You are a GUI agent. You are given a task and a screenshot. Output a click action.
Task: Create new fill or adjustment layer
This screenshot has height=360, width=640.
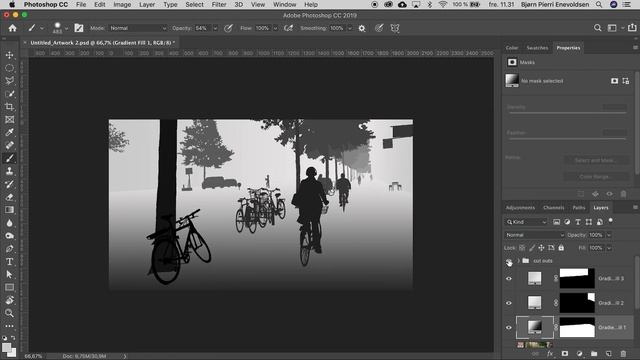click(580, 353)
